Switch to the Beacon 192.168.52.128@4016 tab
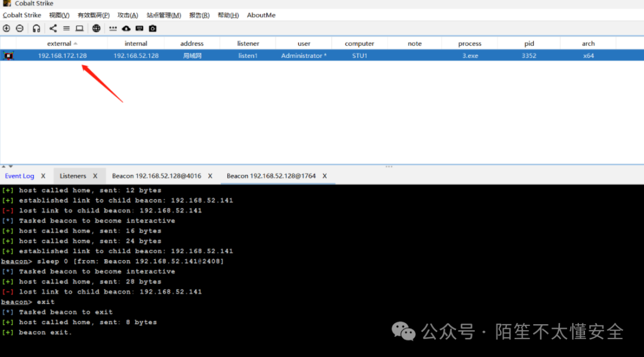Screen dimensions: 644x357 point(157,176)
